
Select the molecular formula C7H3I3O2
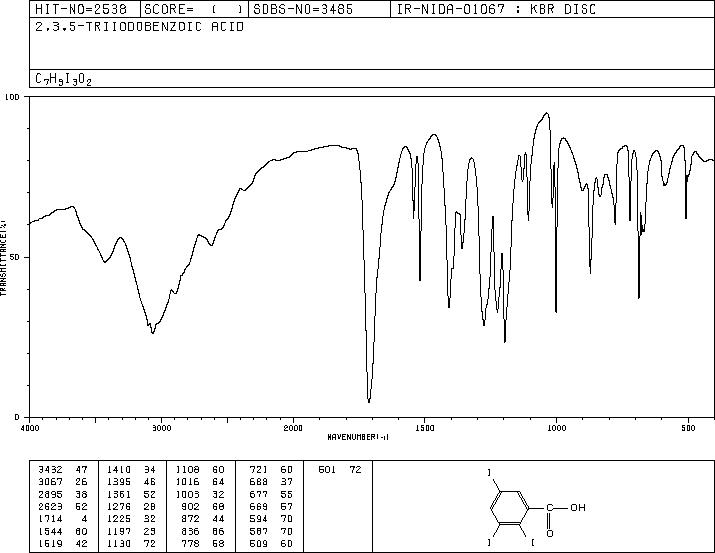click(63, 79)
